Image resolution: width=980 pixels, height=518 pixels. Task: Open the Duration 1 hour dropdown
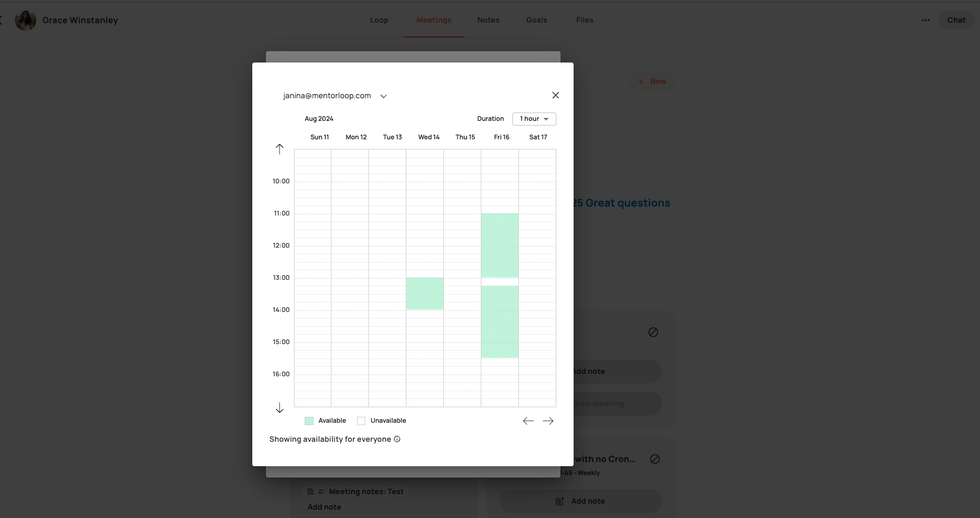coord(534,119)
